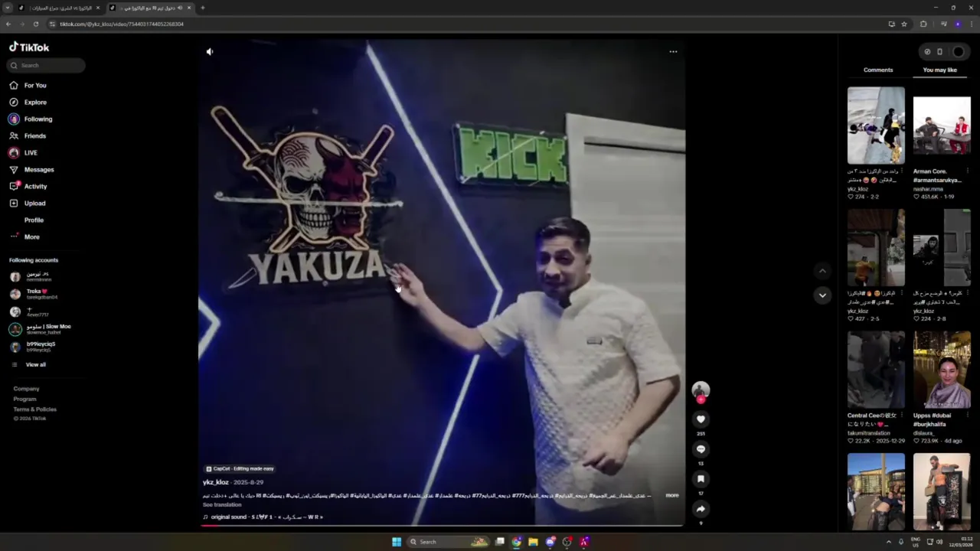Screen dimensions: 980x551
Task: Go to the next video with down arrow
Action: pyautogui.click(x=822, y=295)
